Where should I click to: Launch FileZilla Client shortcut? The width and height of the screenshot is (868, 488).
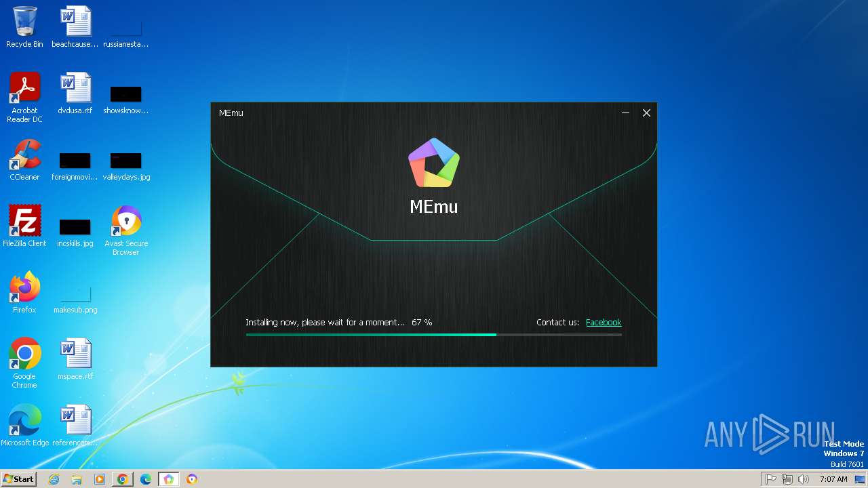(x=24, y=226)
